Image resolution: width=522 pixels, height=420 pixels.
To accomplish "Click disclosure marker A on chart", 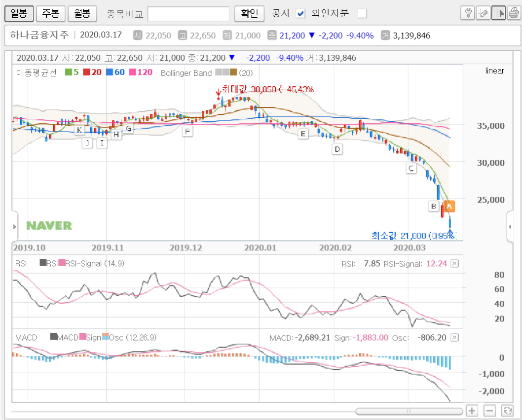I will [x=449, y=206].
